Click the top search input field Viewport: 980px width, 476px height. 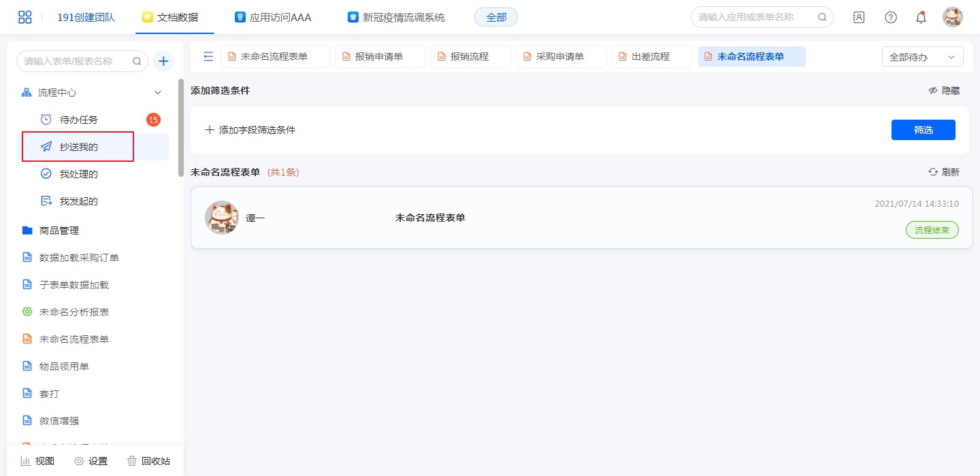click(x=755, y=18)
